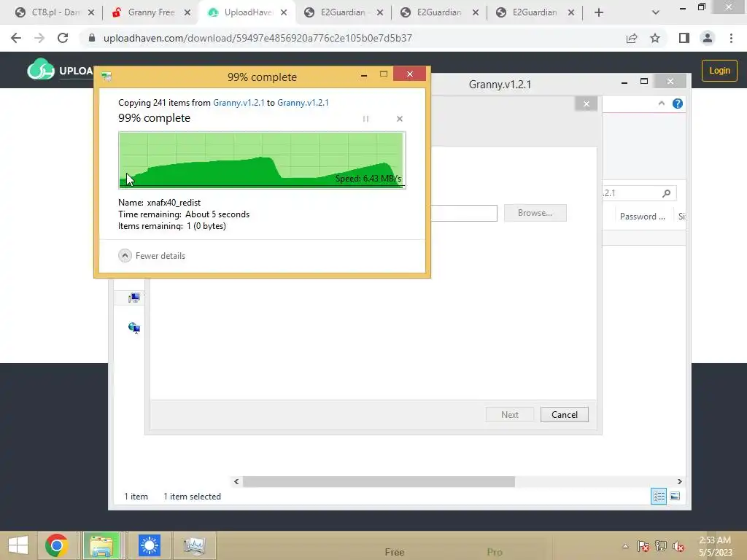Click Cancel in the extraction wizard
Image resolution: width=747 pixels, height=560 pixels.
coord(564,414)
